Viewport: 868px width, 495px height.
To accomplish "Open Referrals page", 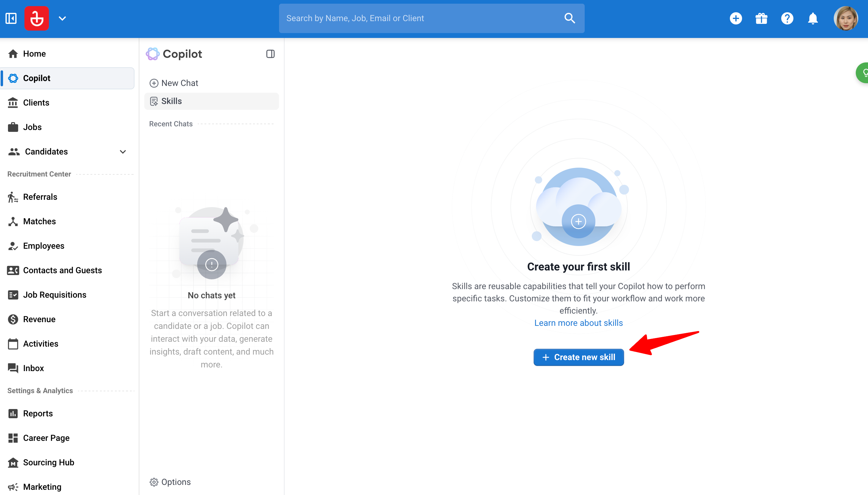I will (68, 197).
